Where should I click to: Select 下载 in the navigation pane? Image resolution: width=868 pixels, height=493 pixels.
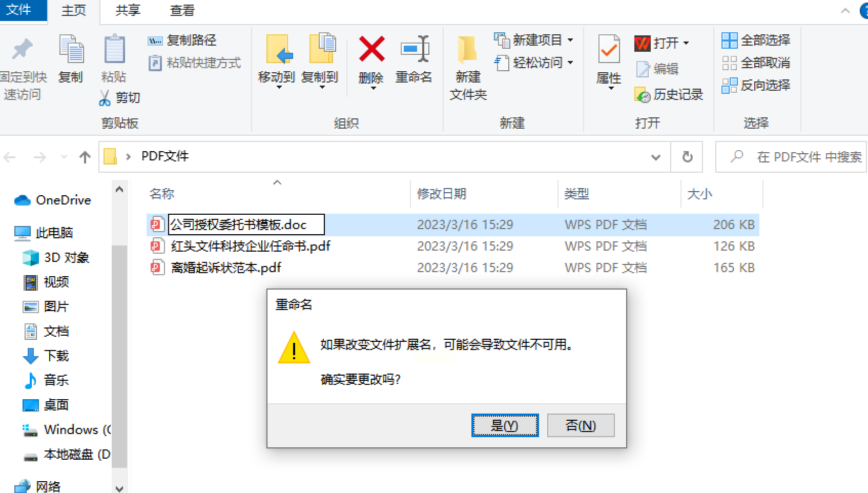coord(56,356)
